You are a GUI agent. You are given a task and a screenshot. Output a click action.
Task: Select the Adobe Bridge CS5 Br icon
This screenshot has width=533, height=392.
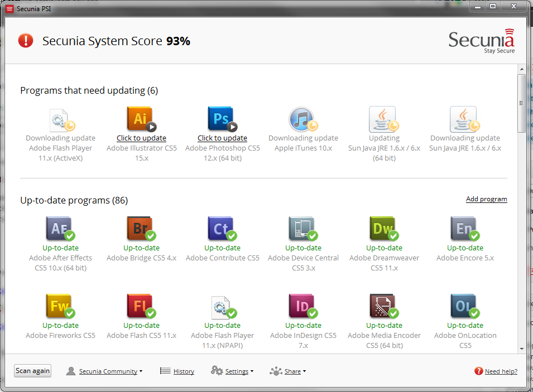[x=141, y=228]
